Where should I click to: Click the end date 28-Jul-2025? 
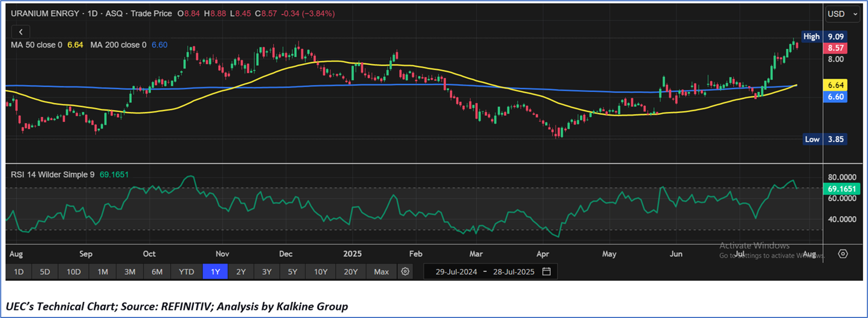[513, 272]
